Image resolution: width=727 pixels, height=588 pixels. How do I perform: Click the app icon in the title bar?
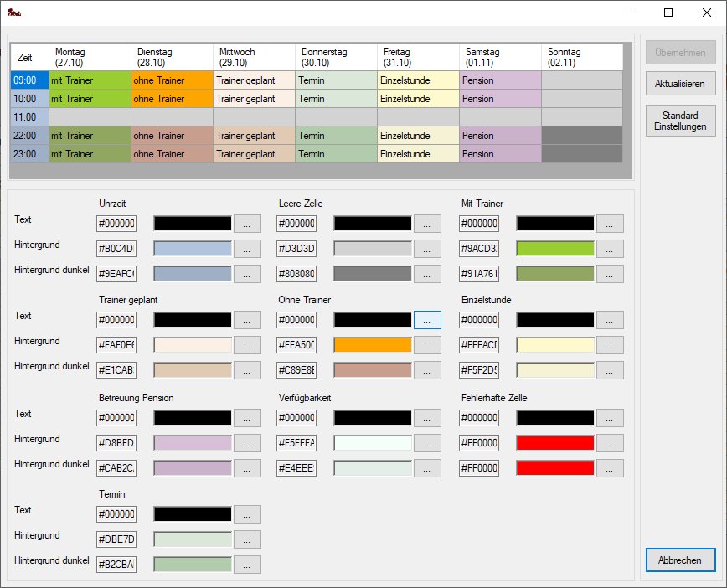pos(13,13)
